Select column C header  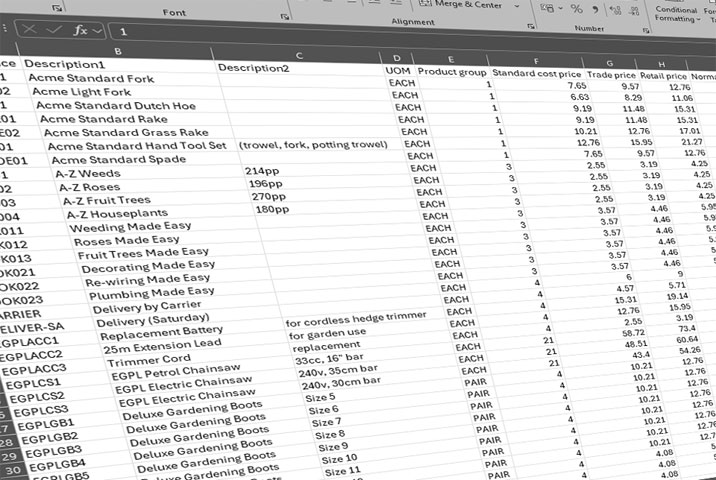[x=299, y=56]
